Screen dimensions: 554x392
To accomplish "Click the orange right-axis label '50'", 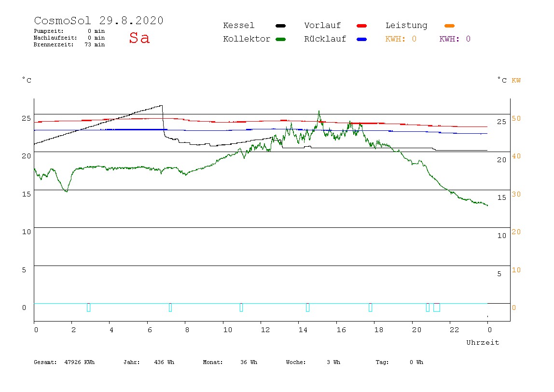I will click(516, 118).
